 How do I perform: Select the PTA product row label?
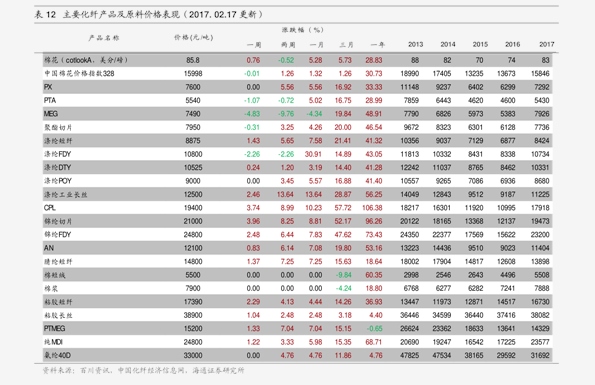pos(50,101)
